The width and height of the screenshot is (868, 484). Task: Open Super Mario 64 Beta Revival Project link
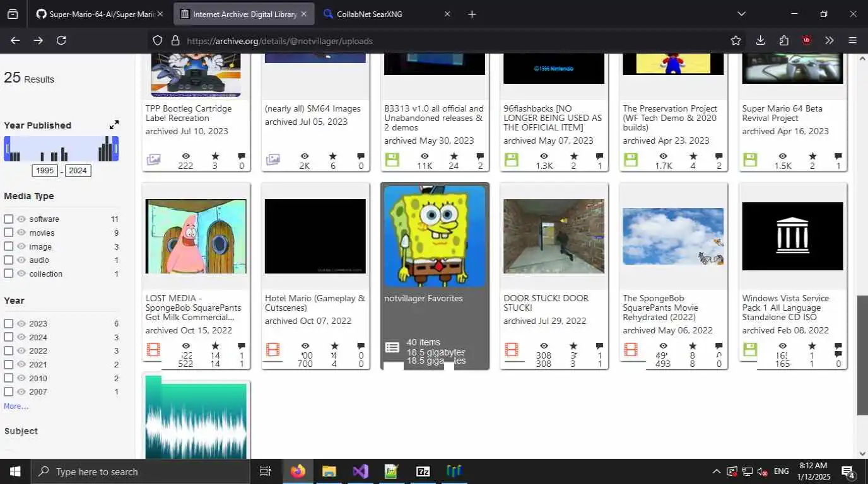(782, 113)
